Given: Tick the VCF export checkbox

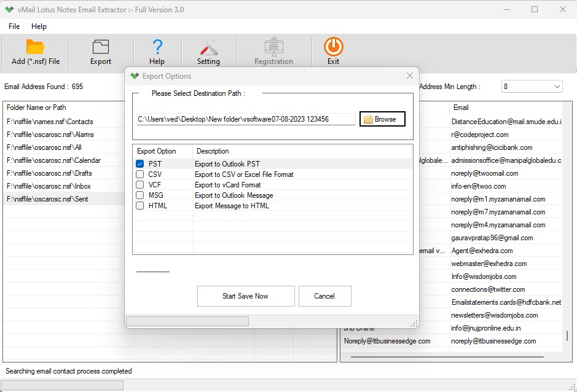Looking at the screenshot, I should (x=140, y=184).
